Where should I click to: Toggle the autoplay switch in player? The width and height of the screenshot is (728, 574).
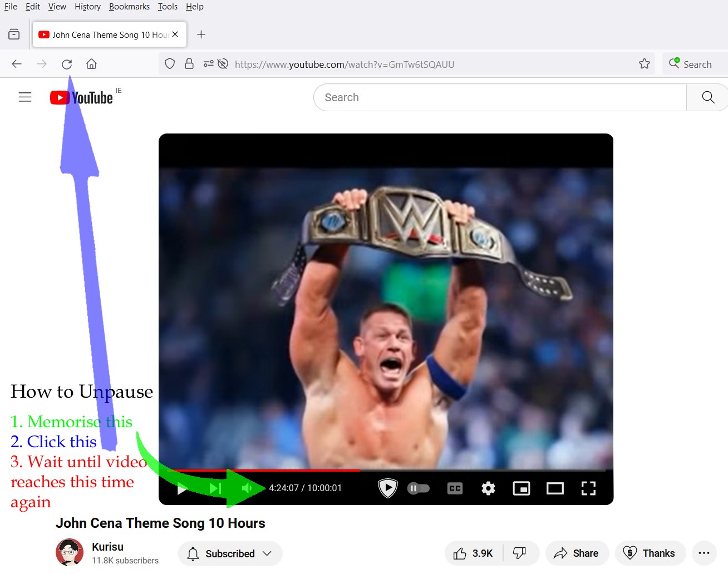point(419,488)
